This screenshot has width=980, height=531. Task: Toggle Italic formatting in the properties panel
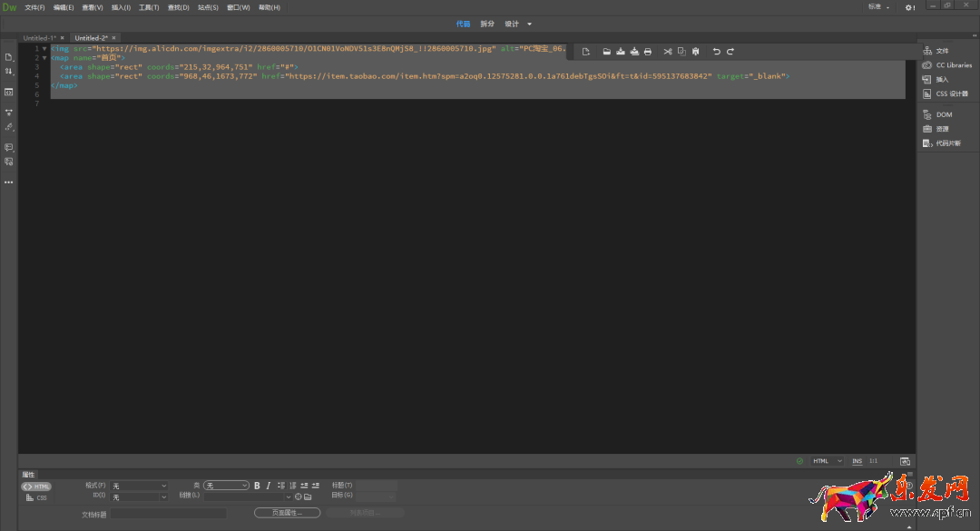tap(269, 486)
